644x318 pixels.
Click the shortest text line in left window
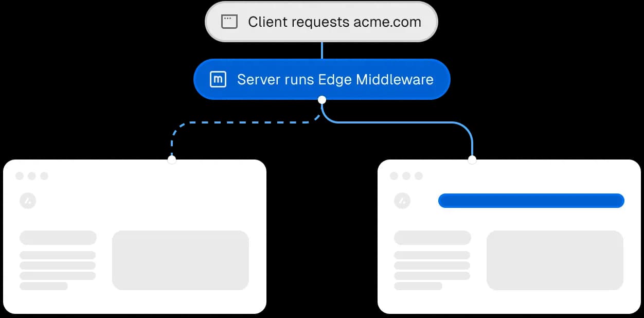[x=44, y=286]
